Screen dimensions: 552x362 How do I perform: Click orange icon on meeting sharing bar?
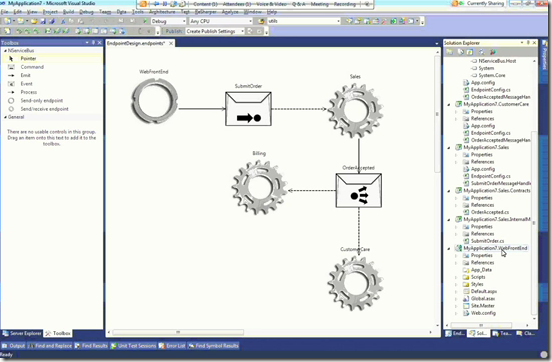143,4
